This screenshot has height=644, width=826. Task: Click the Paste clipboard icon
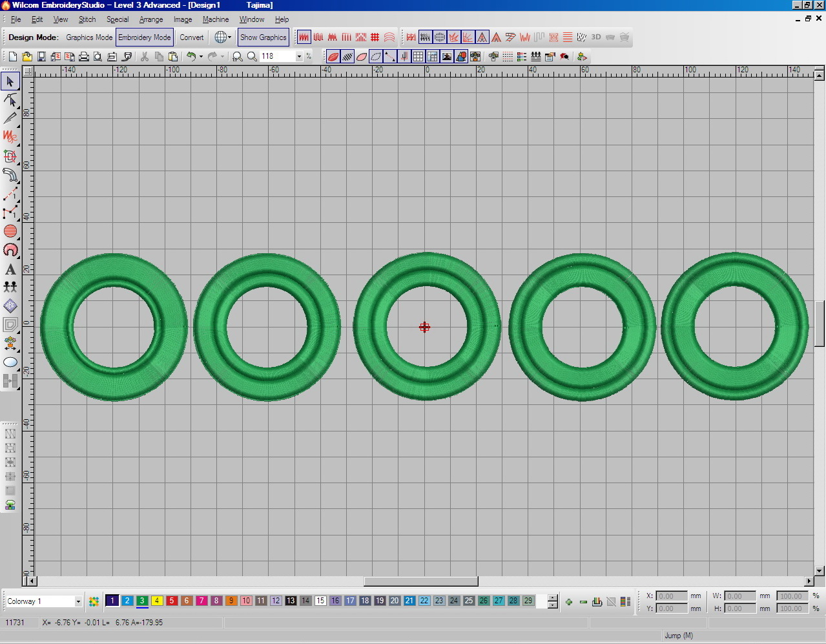[173, 57]
